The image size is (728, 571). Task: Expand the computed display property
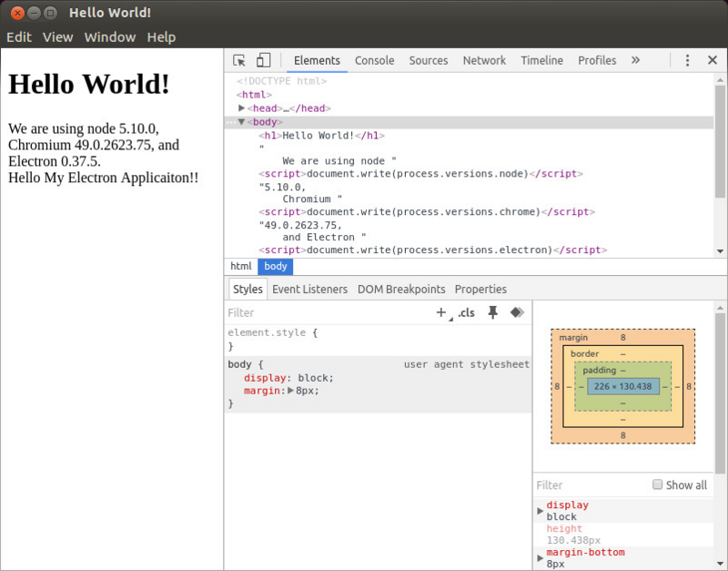[541, 511]
